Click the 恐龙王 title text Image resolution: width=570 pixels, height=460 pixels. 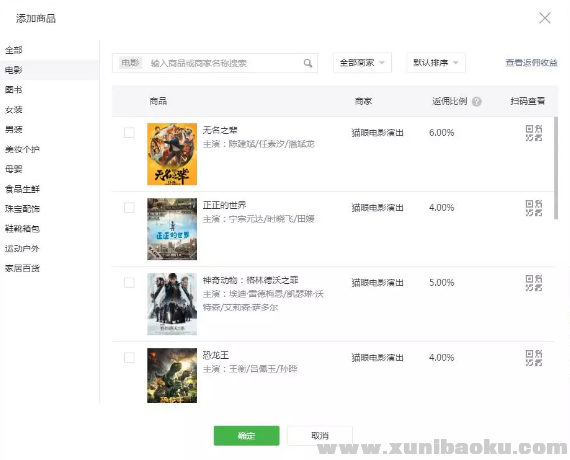(216, 355)
